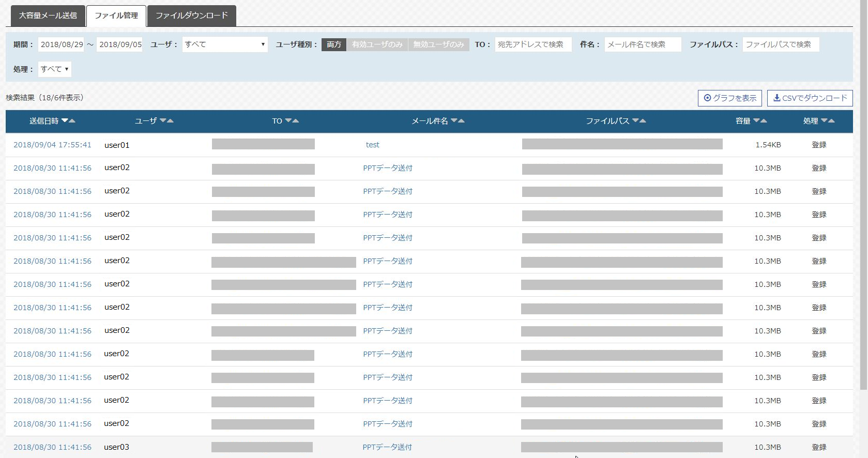Click down sort arrow next to メール件名
Screen dimensions: 868x458
[454, 120]
